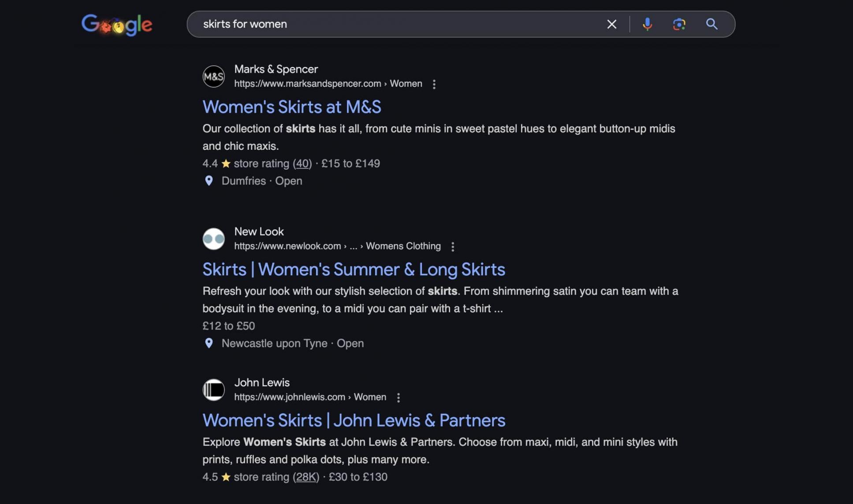This screenshot has height=504, width=853.
Task: Click 'Newcastle upon Tyne · Open' location text
Action: (x=293, y=344)
